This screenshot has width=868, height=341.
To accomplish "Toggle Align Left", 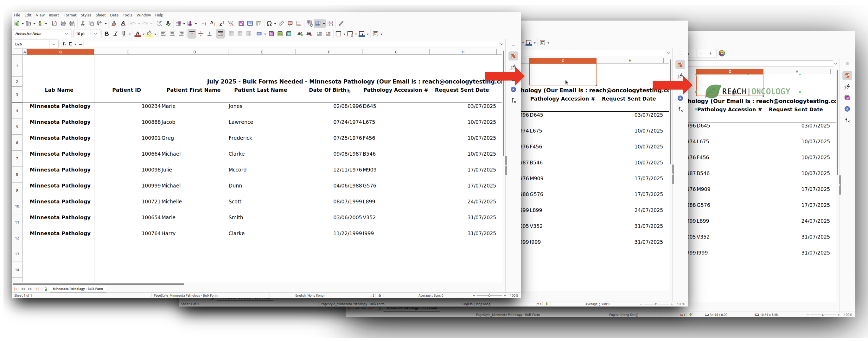I will [x=163, y=34].
